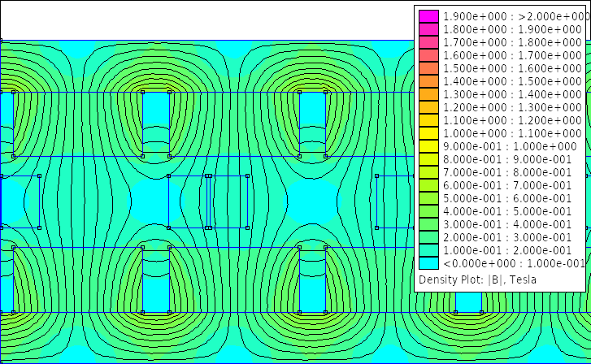
Task: Select the 3.000e-001 : 4.000e-001 swatch
Action: tap(428, 224)
